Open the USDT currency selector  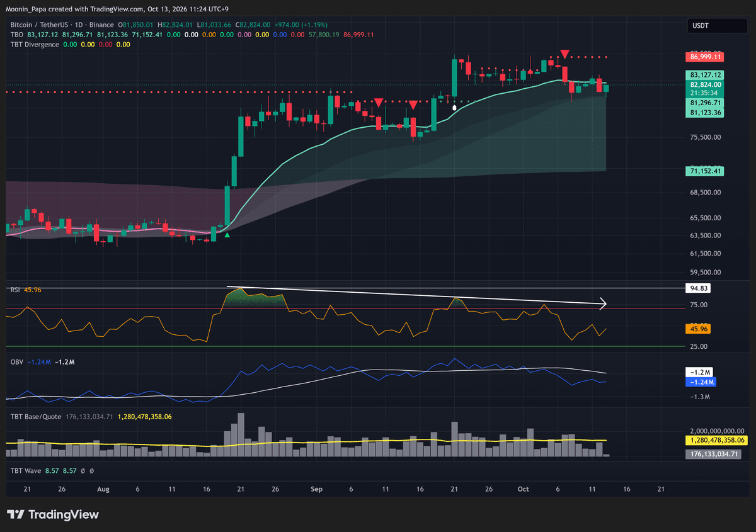pos(709,26)
